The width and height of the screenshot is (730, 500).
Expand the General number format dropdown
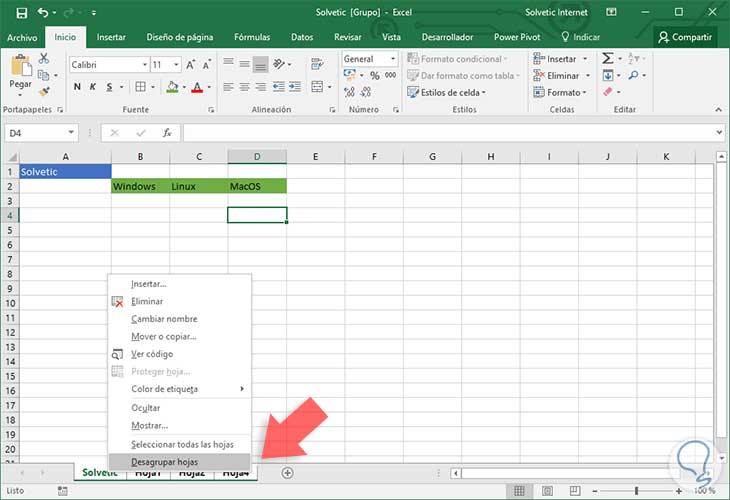pyautogui.click(x=393, y=59)
